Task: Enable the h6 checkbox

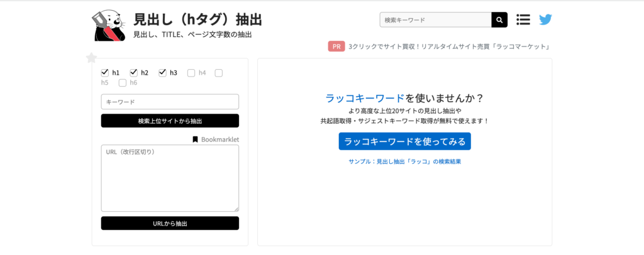Action: pyautogui.click(x=123, y=83)
